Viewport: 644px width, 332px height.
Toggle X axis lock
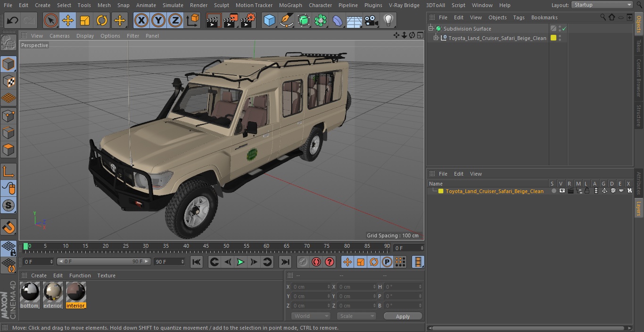tap(141, 20)
